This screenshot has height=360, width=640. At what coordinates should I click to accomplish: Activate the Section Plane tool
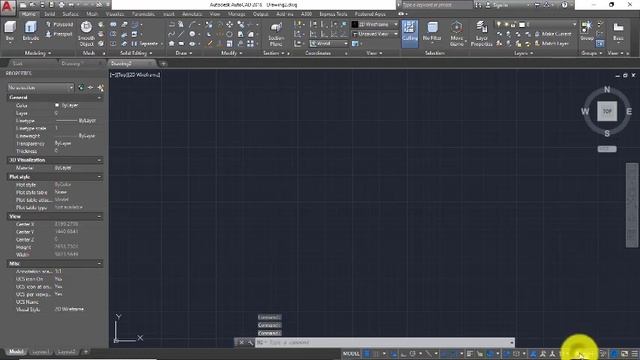click(x=276, y=34)
